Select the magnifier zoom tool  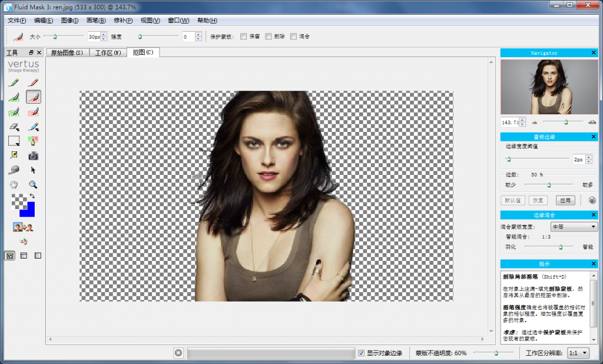pyautogui.click(x=33, y=184)
